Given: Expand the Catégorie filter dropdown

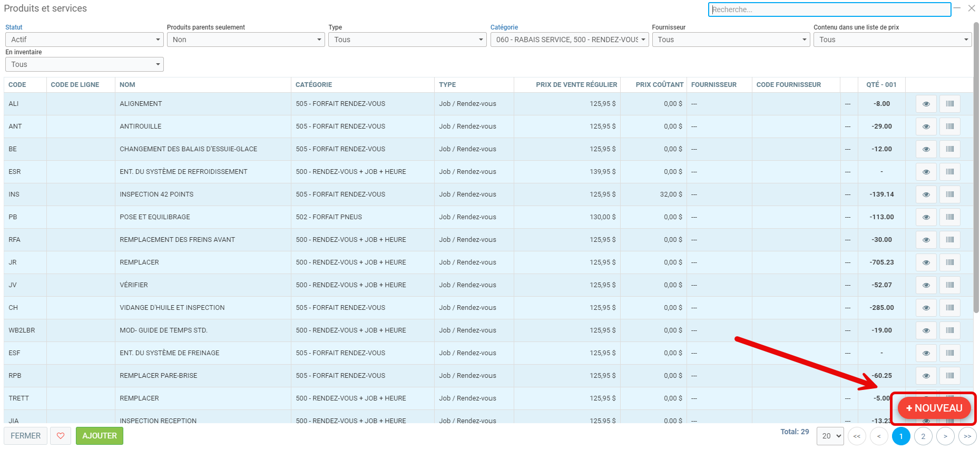Looking at the screenshot, I should click(569, 40).
